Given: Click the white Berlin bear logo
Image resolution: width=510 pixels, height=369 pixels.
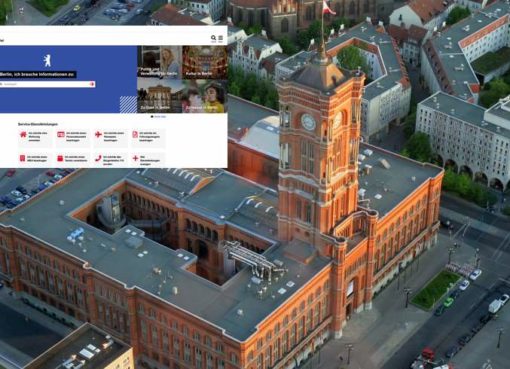Looking at the screenshot, I should 47,60.
